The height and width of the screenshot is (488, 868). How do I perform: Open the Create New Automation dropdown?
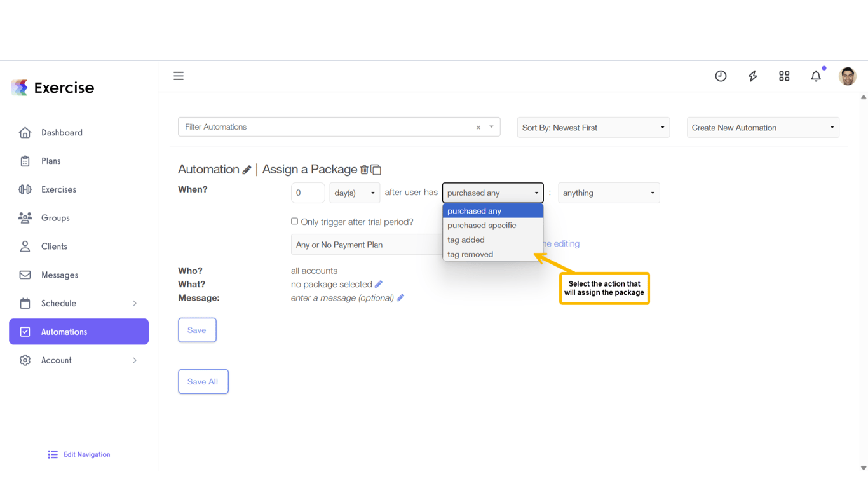click(x=762, y=127)
